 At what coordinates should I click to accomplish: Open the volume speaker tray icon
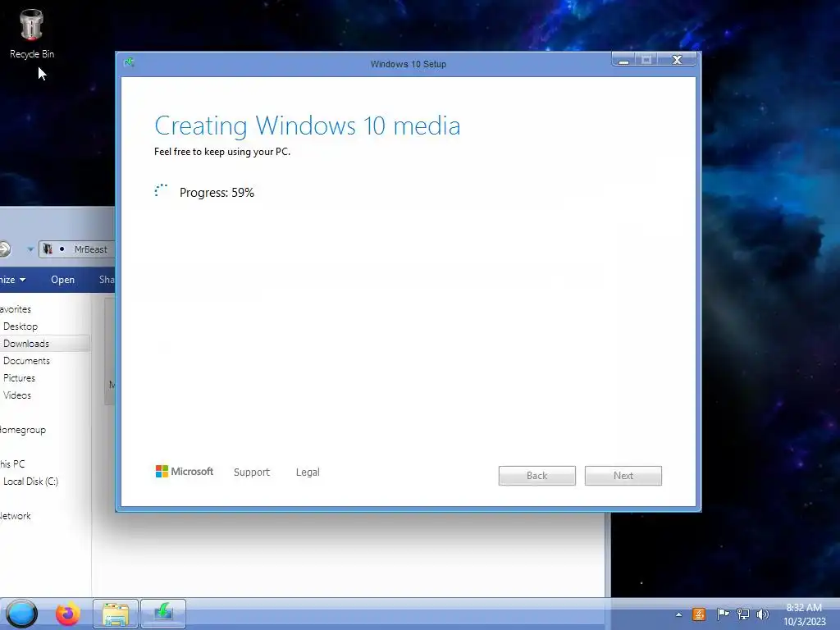pos(762,614)
